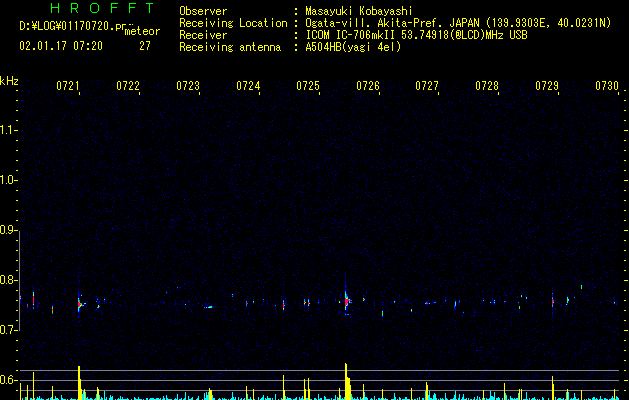This screenshot has height=400, width=629.
Task: Click the kHz axis unit label
Action: point(9,81)
